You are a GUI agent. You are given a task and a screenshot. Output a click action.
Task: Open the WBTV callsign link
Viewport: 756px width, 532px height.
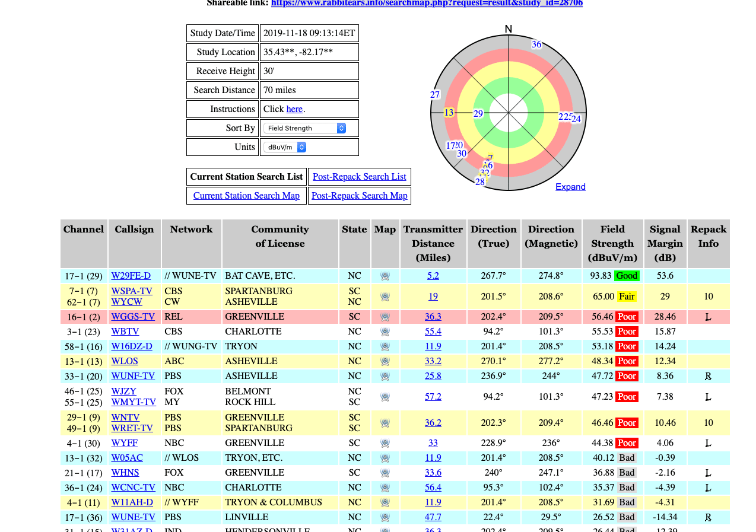(125, 332)
